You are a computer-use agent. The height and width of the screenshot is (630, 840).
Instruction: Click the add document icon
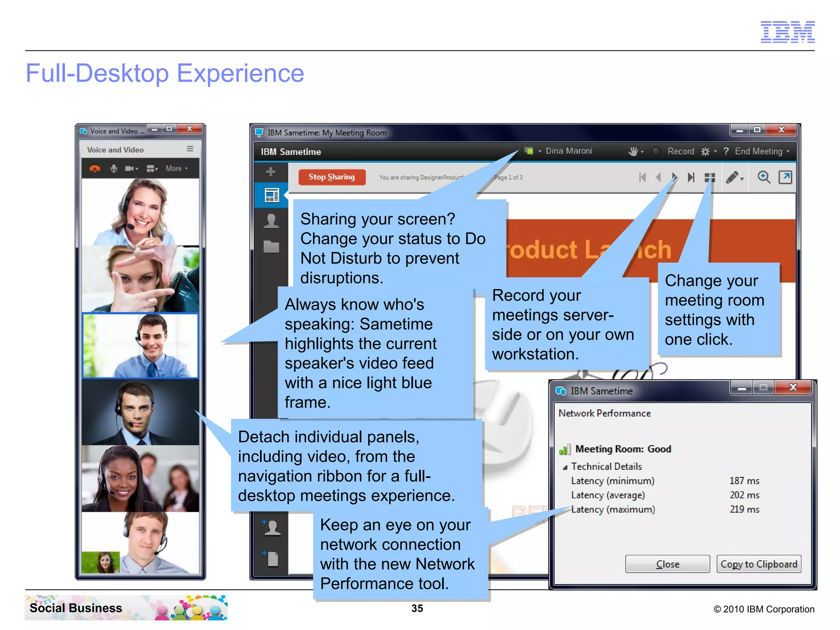(271, 558)
